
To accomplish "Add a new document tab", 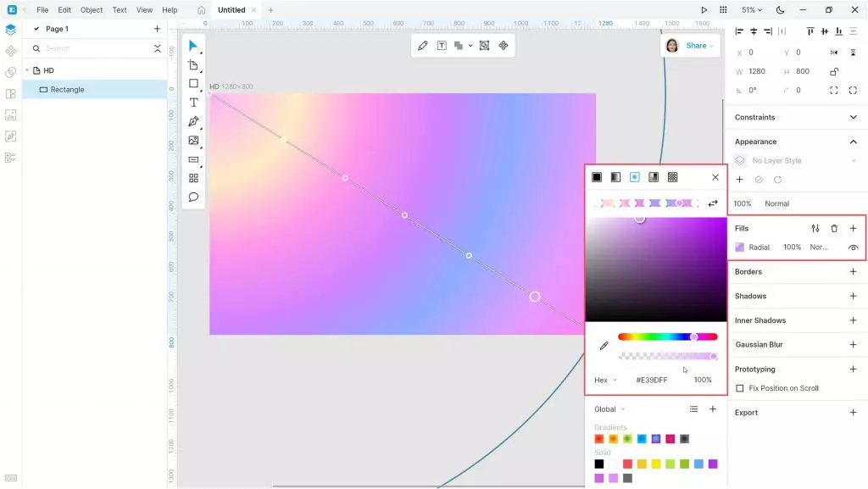I will pyautogui.click(x=270, y=10).
